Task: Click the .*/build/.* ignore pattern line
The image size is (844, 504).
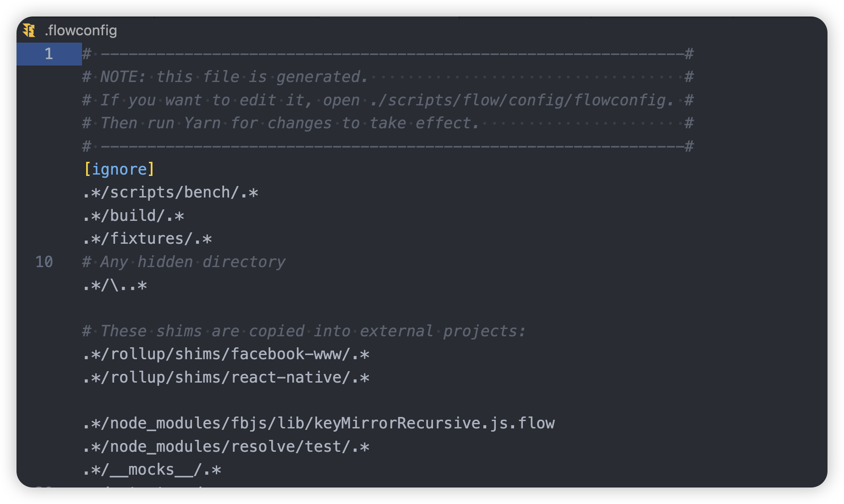Action: [133, 216]
